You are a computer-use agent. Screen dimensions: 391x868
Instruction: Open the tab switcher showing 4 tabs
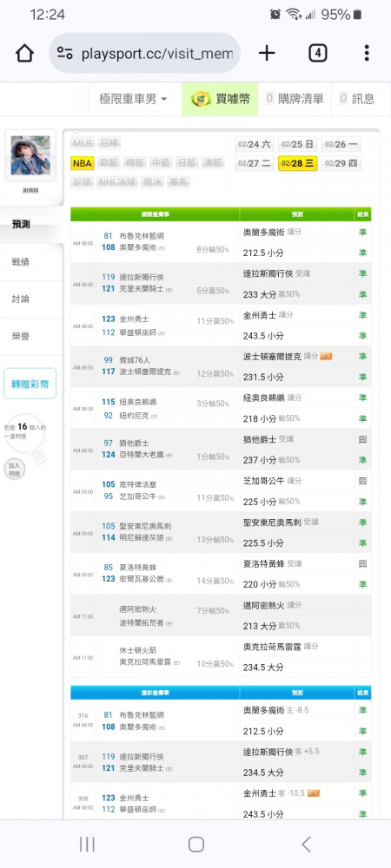coord(317,54)
